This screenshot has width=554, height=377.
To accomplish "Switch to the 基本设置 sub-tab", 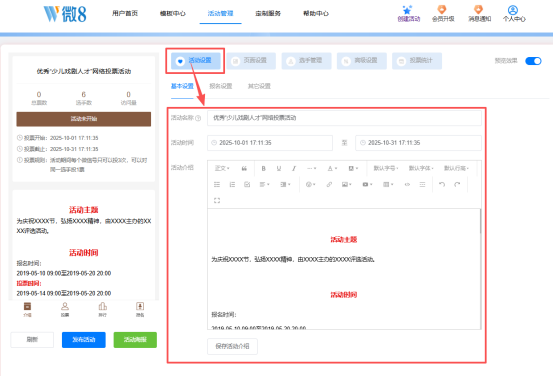I will point(182,86).
